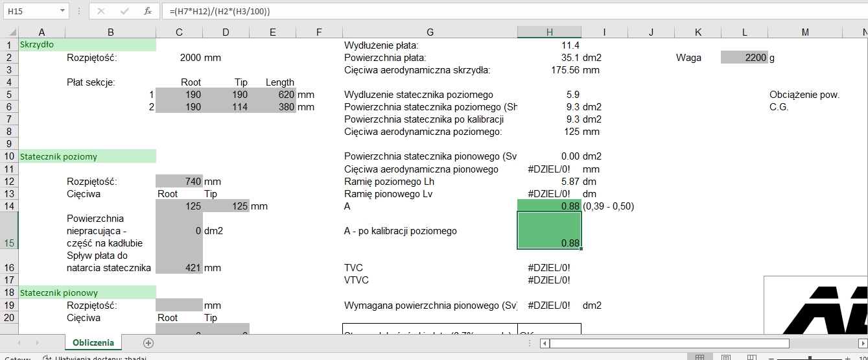The height and width of the screenshot is (360, 868).
Task: Click the Select All corner triangle
Action: point(9,32)
